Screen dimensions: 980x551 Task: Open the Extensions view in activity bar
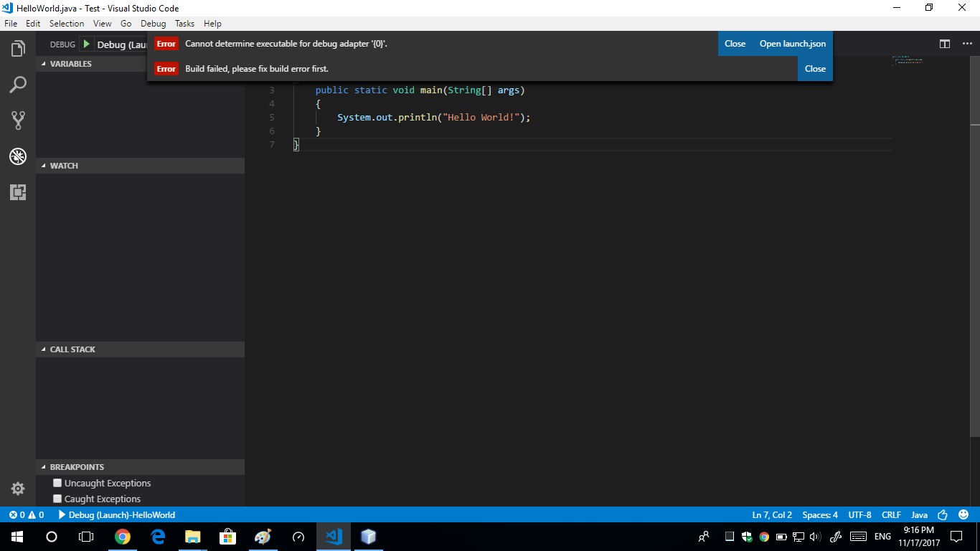[18, 192]
